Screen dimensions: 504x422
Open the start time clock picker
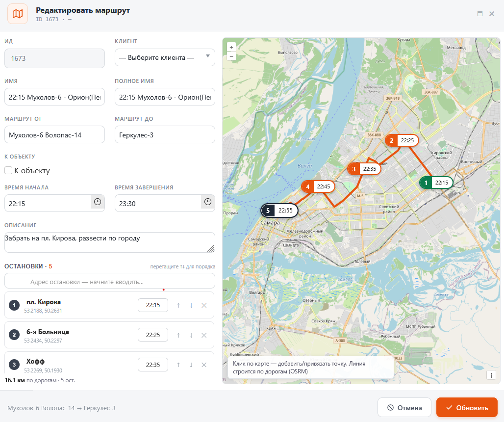[x=98, y=202]
